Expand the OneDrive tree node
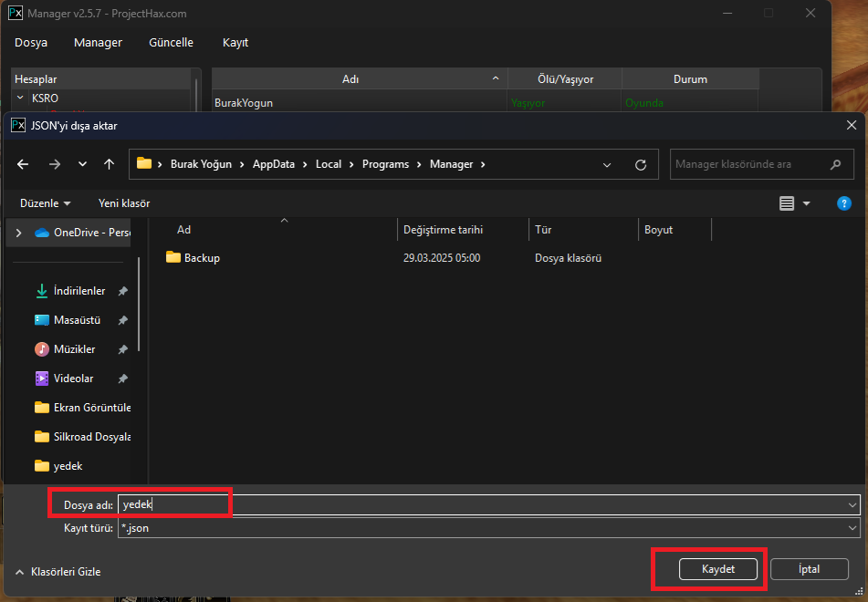The image size is (868, 602). pyautogui.click(x=18, y=233)
